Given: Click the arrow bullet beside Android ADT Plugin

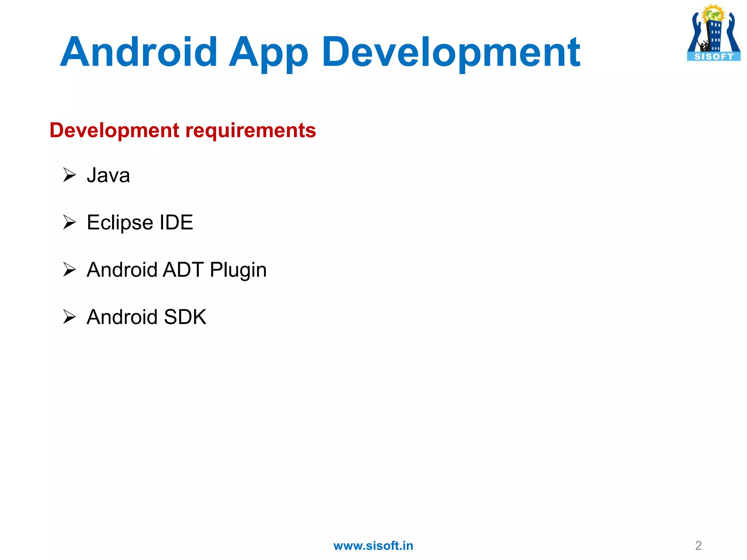Looking at the screenshot, I should (69, 269).
